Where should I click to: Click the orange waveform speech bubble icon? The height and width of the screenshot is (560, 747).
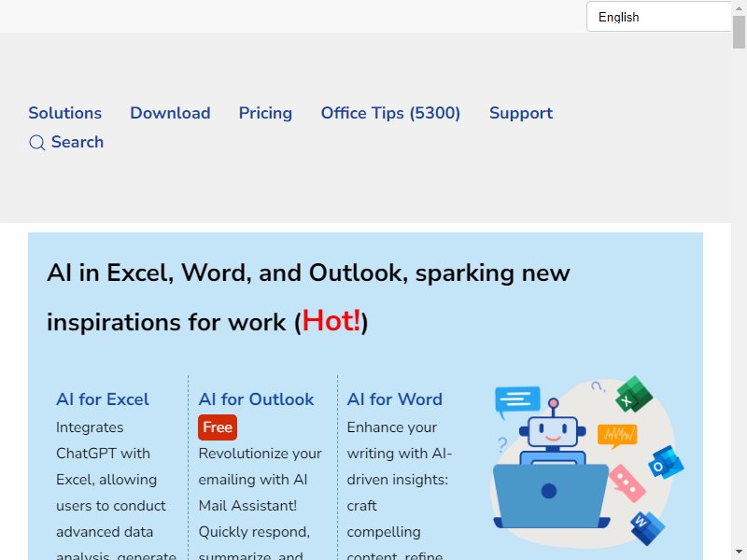point(617,435)
